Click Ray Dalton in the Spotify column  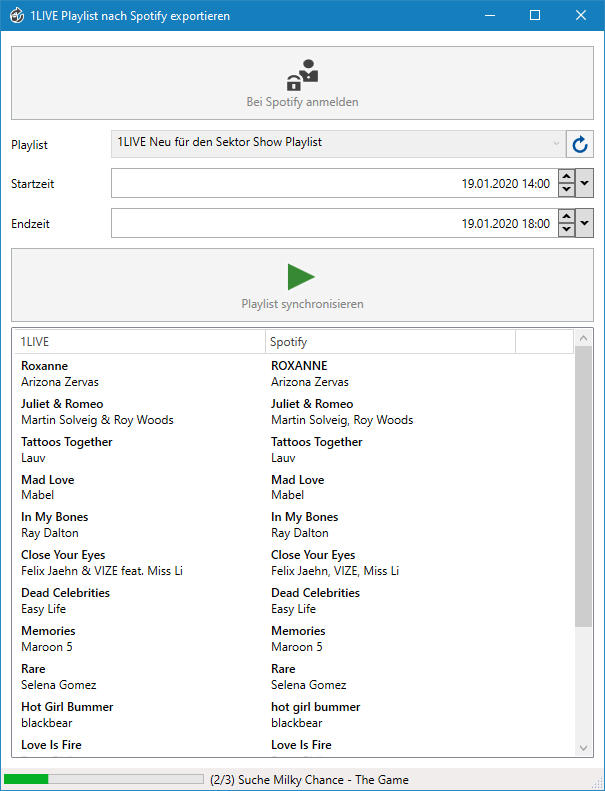300,533
